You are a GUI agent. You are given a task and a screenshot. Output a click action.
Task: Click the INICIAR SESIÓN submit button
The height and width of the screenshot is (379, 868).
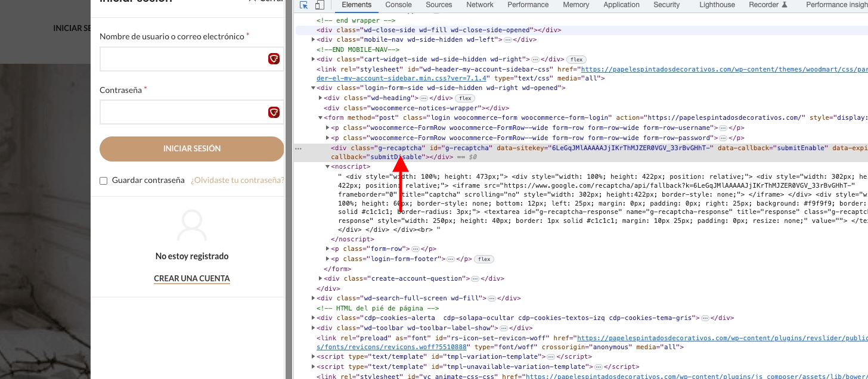[x=192, y=149]
